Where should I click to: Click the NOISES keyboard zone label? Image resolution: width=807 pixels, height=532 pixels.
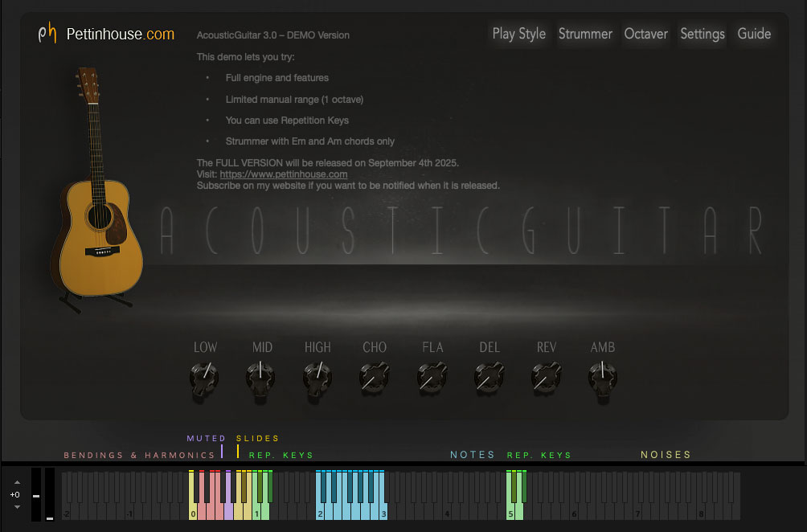coord(666,455)
